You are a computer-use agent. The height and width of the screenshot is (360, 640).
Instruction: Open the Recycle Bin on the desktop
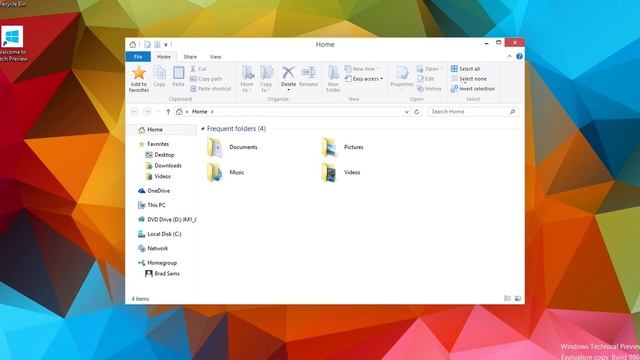click(x=12, y=4)
